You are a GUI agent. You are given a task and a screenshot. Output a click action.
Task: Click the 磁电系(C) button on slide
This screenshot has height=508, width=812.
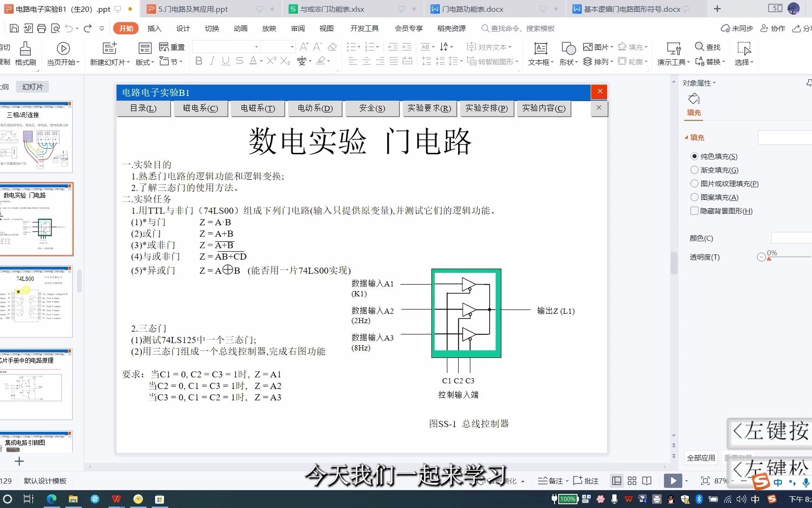pos(201,108)
